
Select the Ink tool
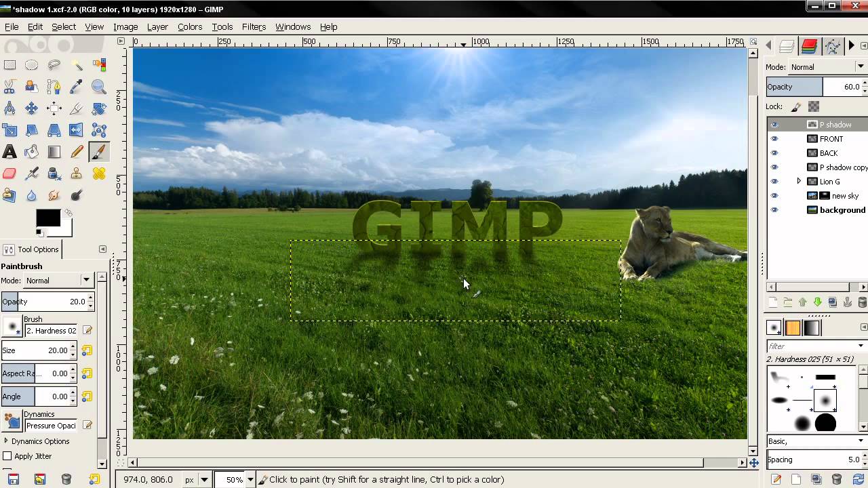[x=54, y=174]
